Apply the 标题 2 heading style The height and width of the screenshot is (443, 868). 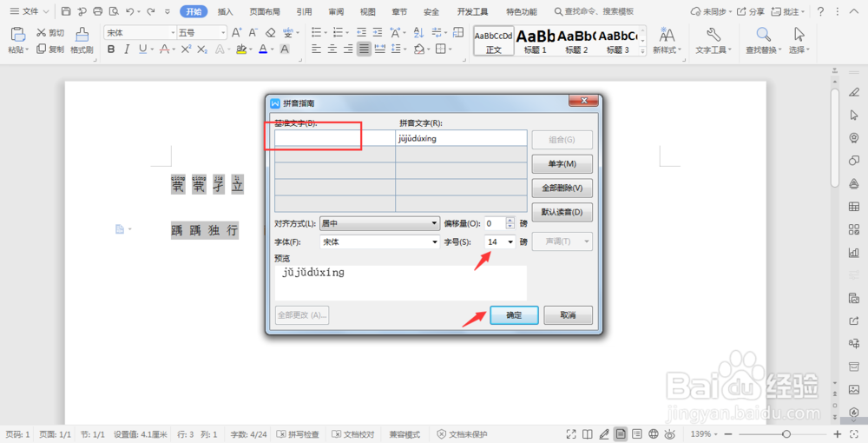[576, 41]
